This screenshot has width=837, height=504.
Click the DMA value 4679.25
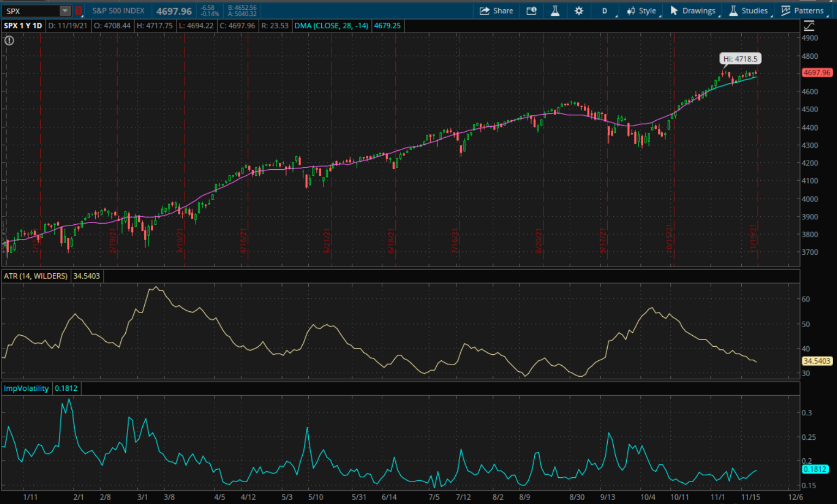pos(387,26)
